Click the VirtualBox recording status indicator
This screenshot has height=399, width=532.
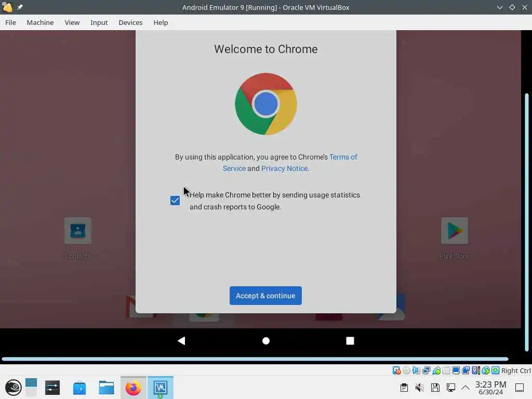tap(466, 370)
